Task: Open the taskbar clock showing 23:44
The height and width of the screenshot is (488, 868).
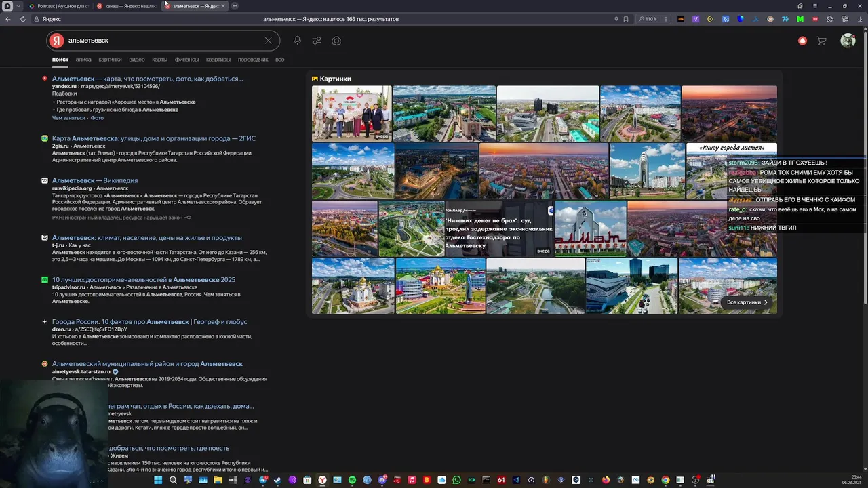Action: pyautogui.click(x=852, y=480)
